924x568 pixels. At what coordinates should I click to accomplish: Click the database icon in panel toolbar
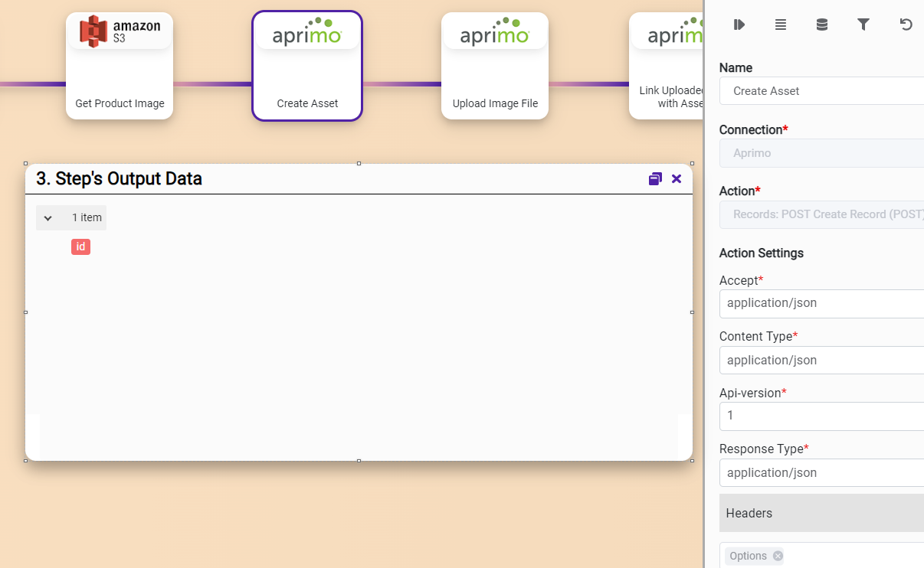821,24
